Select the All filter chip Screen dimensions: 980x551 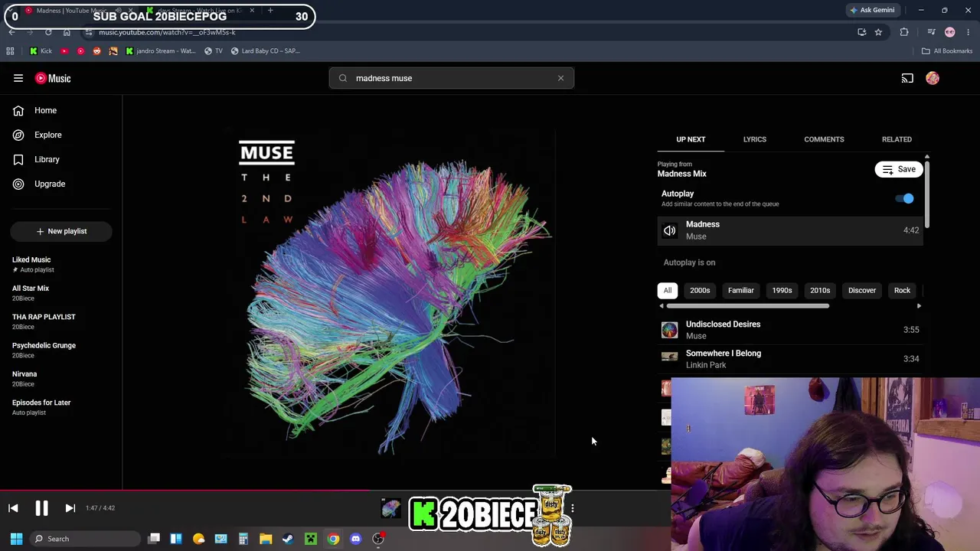point(668,291)
